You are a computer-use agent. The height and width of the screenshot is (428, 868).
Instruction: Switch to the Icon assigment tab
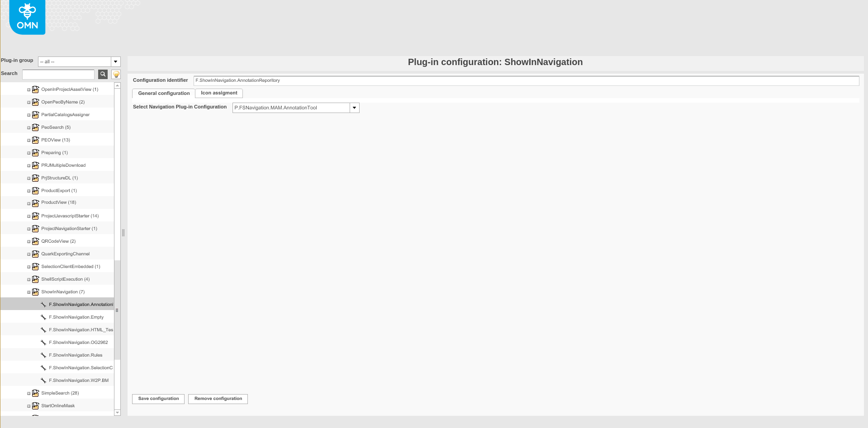(219, 93)
